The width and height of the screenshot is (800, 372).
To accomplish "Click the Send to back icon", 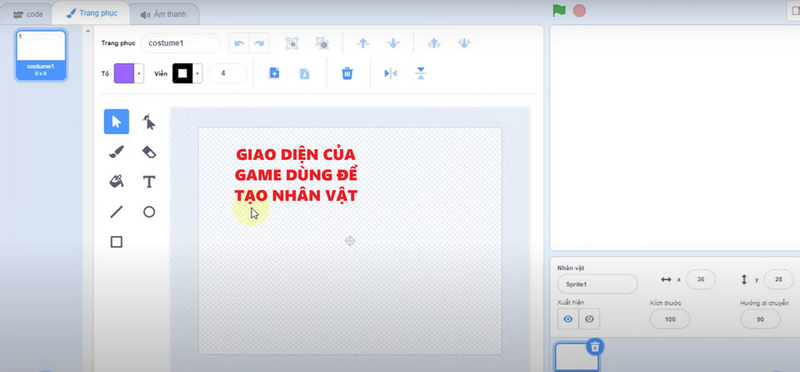I will (464, 43).
